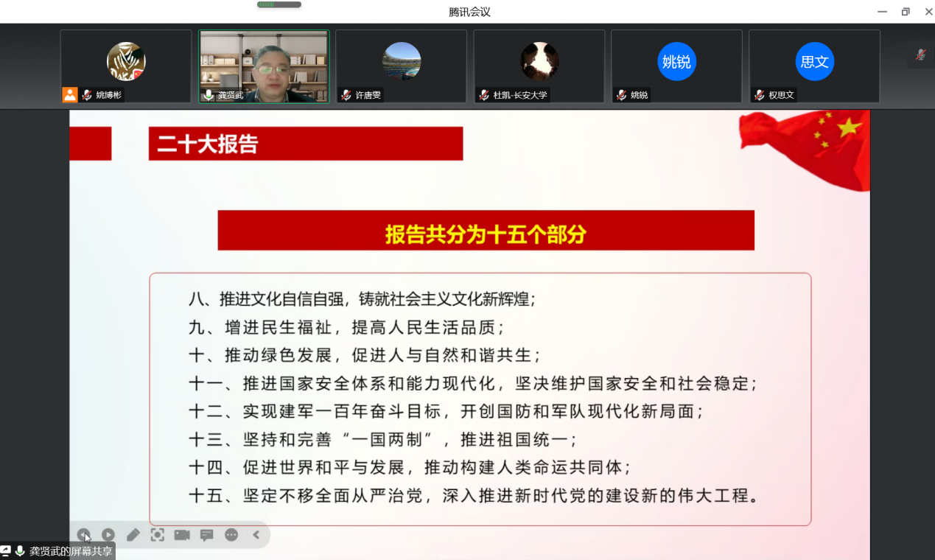
Task: Select the pen annotation tool
Action: point(133,535)
